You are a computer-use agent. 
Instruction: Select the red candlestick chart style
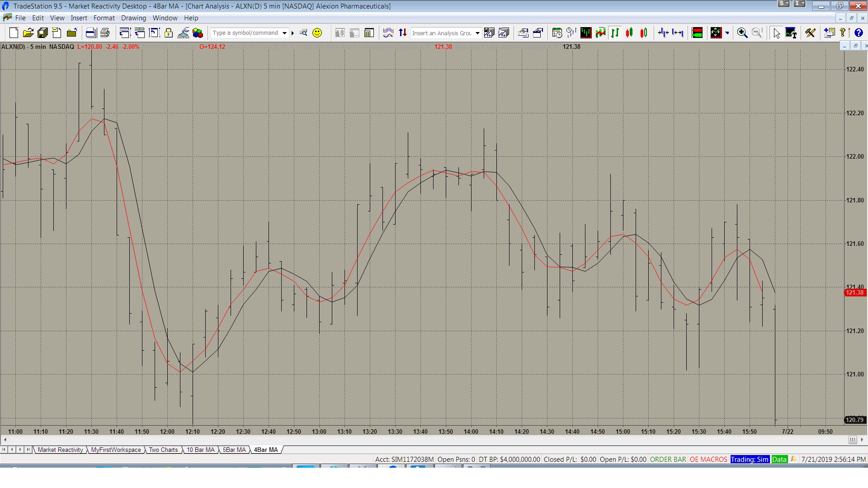(x=629, y=33)
